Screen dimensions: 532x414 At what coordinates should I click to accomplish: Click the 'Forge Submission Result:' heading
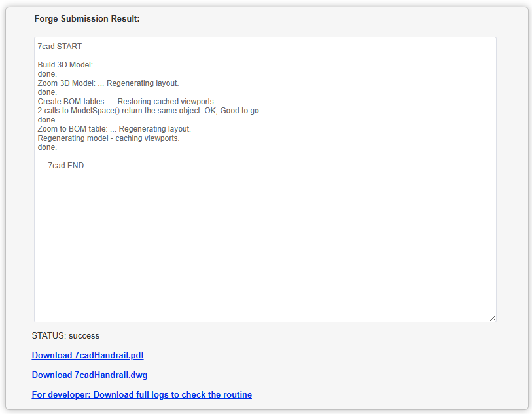pos(87,19)
